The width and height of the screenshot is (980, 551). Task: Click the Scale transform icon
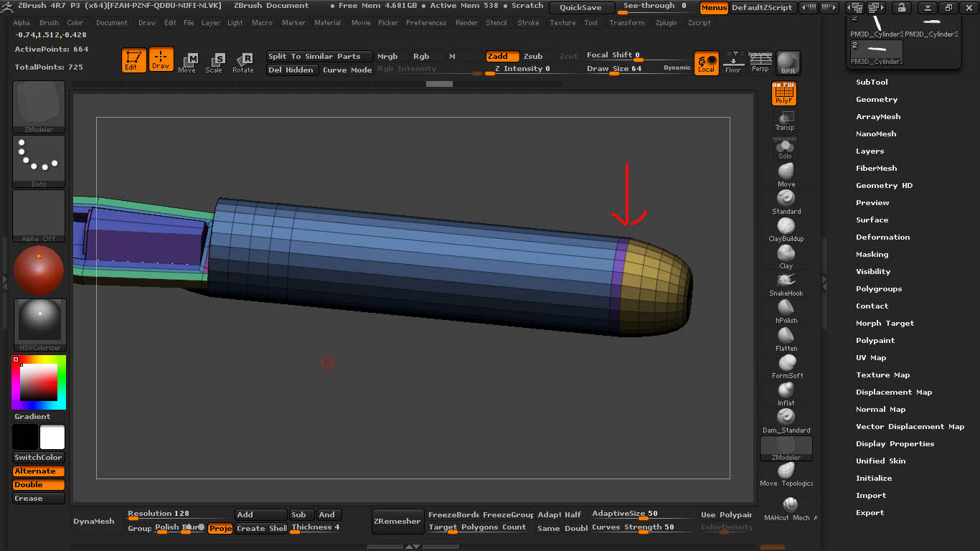214,62
